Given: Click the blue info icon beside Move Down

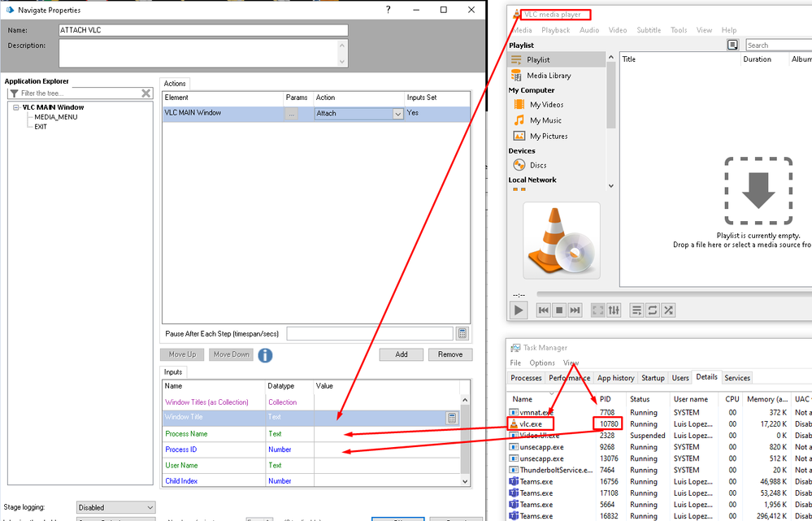Looking at the screenshot, I should pyautogui.click(x=265, y=355).
